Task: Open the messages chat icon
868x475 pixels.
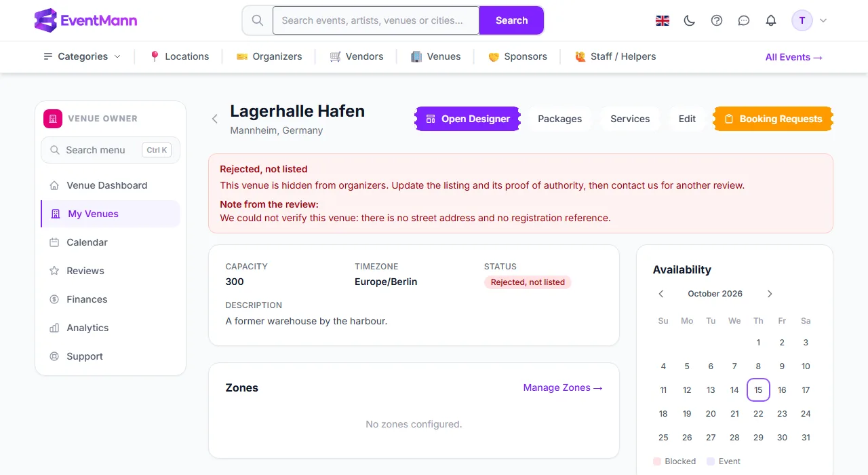Action: (x=744, y=20)
